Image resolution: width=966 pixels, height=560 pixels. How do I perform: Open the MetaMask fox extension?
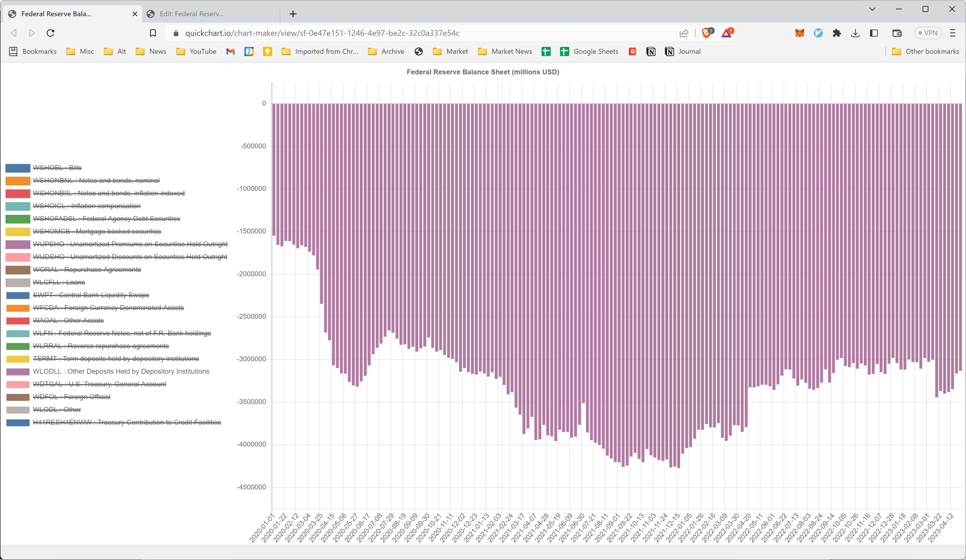(x=799, y=33)
